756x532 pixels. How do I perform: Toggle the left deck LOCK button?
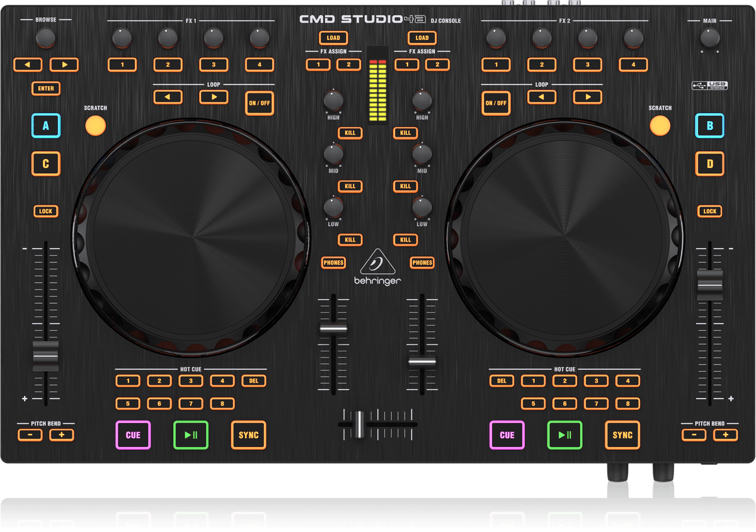click(x=46, y=212)
